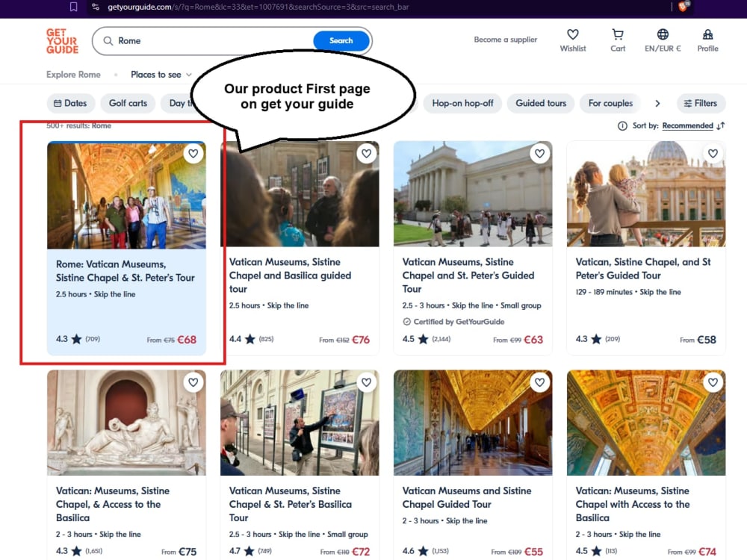Image resolution: width=747 pixels, height=560 pixels.
Task: Wishlist Rome: Vatican Museums, Sistine Chapel & St. Peter's Tour
Action: (193, 153)
